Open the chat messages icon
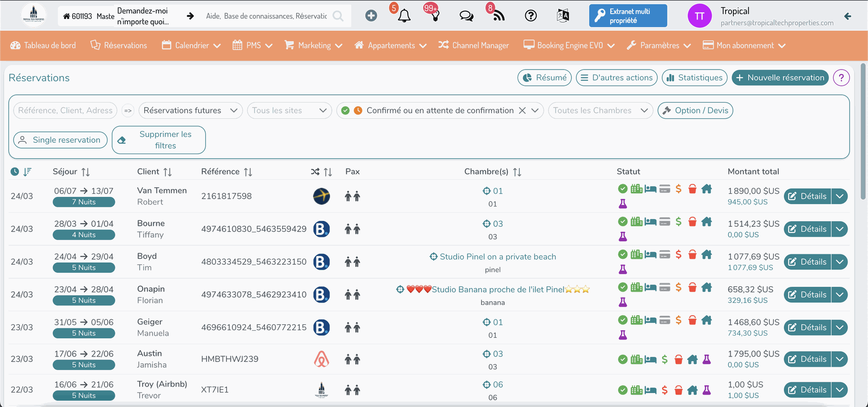868x407 pixels. (x=466, y=16)
